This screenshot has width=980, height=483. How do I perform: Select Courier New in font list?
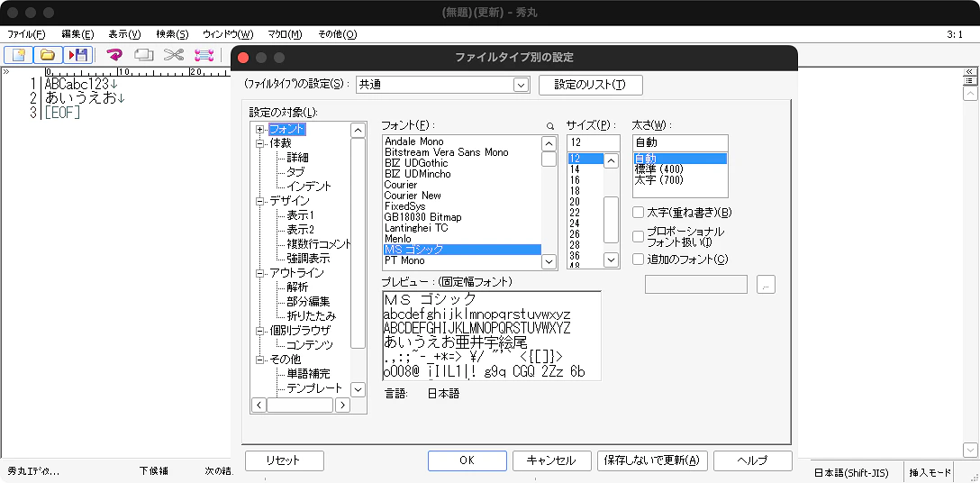click(x=413, y=196)
